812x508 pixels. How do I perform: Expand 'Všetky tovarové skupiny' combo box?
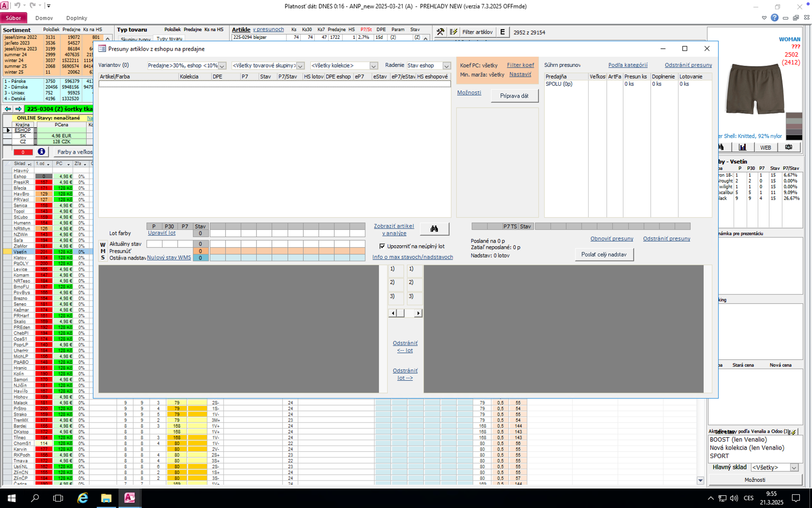tap(300, 66)
